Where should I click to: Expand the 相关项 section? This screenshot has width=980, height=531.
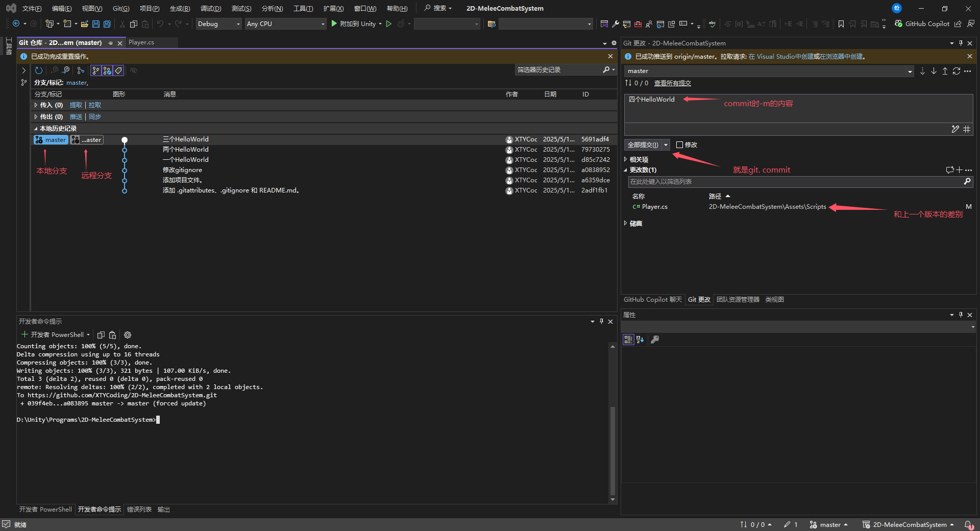click(626, 160)
